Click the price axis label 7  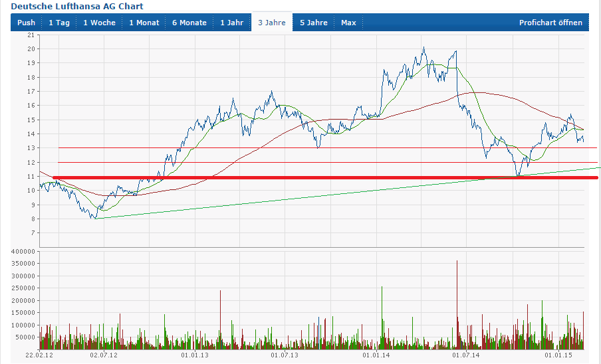click(33, 232)
